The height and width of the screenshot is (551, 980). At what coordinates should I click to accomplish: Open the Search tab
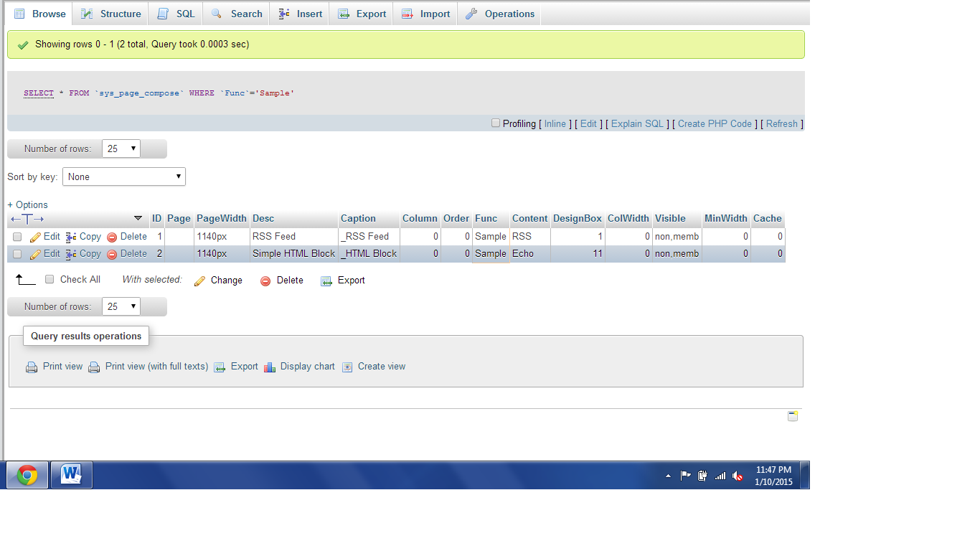tap(237, 14)
